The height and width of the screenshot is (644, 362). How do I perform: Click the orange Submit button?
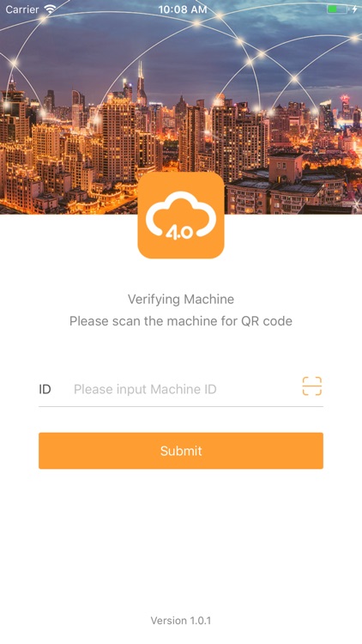[181, 451]
